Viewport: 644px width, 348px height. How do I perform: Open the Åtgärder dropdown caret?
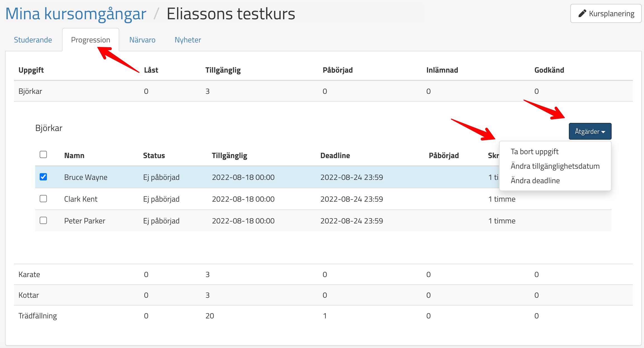point(603,132)
